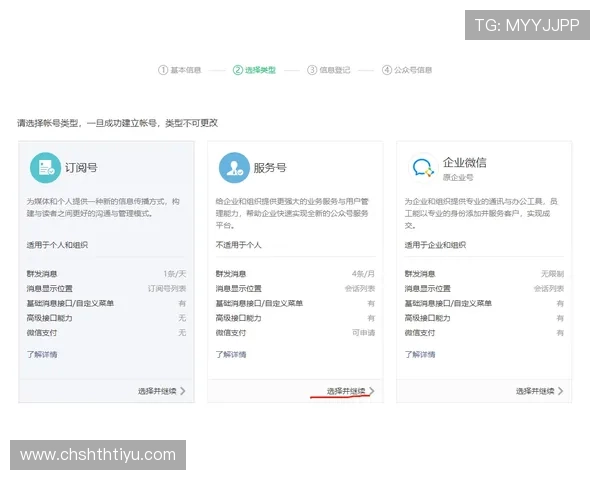This screenshot has height=480, width=600.
Task: Go to step 1 基本信息
Action: (x=179, y=70)
